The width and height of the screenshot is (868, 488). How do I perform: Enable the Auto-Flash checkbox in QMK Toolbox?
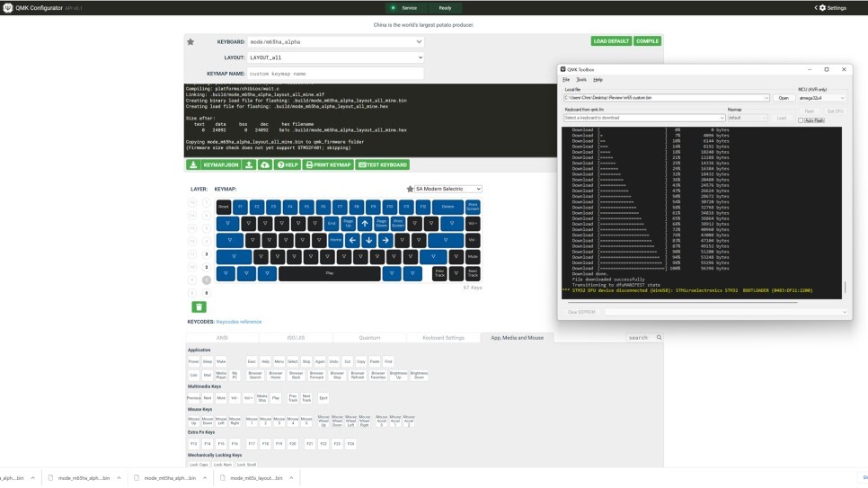[x=801, y=120]
